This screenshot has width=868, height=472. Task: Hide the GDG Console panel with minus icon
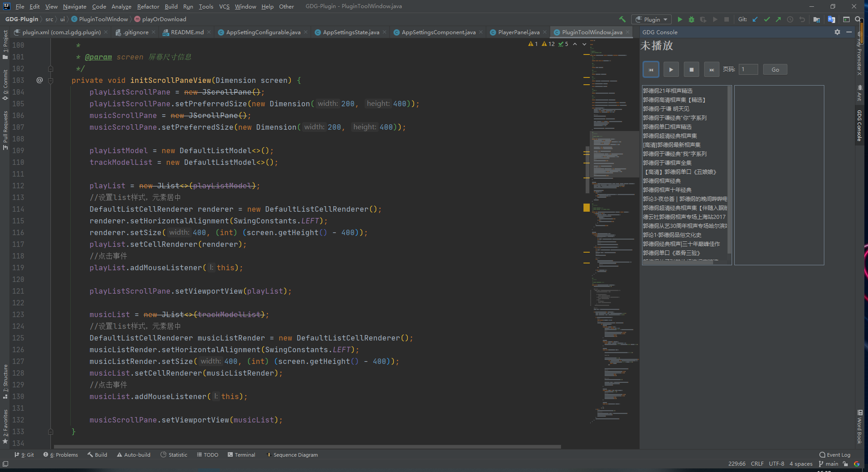849,32
